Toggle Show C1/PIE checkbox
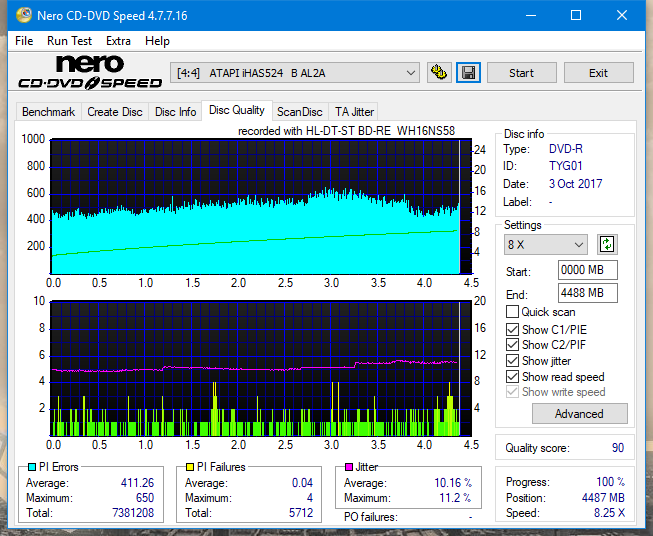This screenshot has width=653, height=536. pyautogui.click(x=512, y=329)
